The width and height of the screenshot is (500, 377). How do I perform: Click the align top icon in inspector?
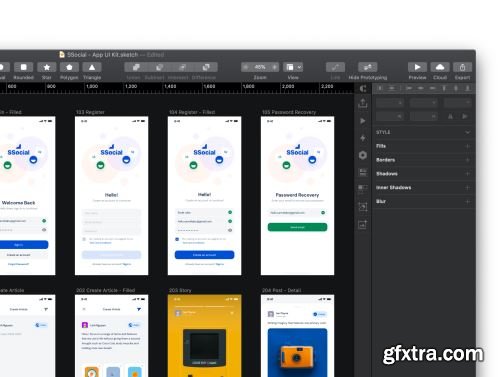[x=444, y=88]
